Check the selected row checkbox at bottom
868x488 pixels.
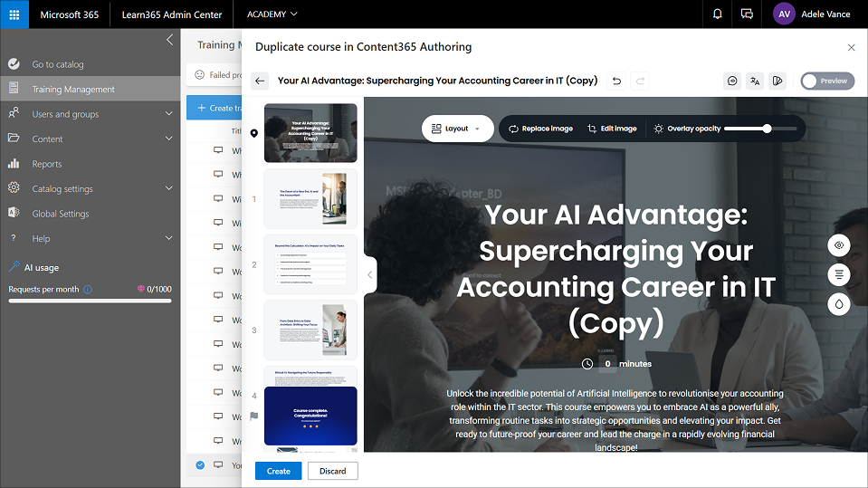200,465
